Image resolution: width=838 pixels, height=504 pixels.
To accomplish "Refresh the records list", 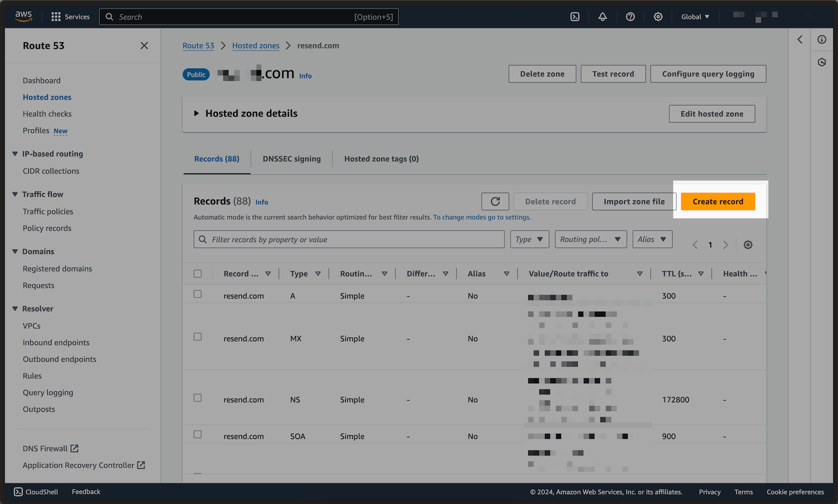I will click(495, 201).
